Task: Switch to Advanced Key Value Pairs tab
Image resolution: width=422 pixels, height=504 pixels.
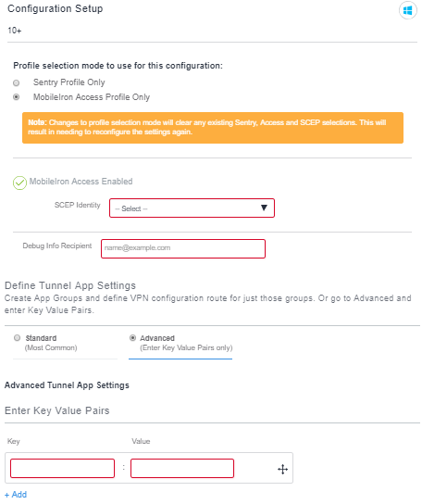Action: pyautogui.click(x=180, y=343)
